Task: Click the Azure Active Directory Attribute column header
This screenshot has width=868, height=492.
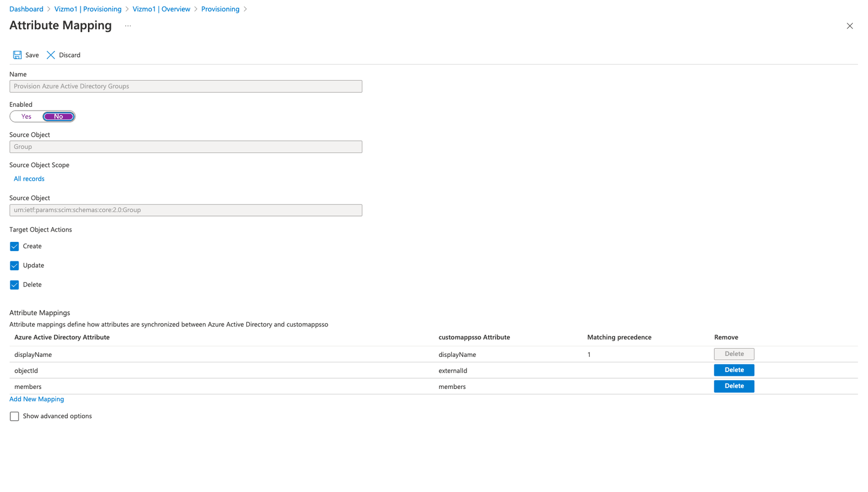Action: click(62, 337)
